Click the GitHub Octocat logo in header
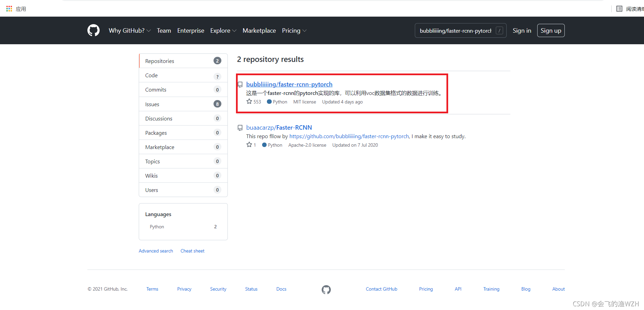Viewport: 644px width, 310px height. 94,30
